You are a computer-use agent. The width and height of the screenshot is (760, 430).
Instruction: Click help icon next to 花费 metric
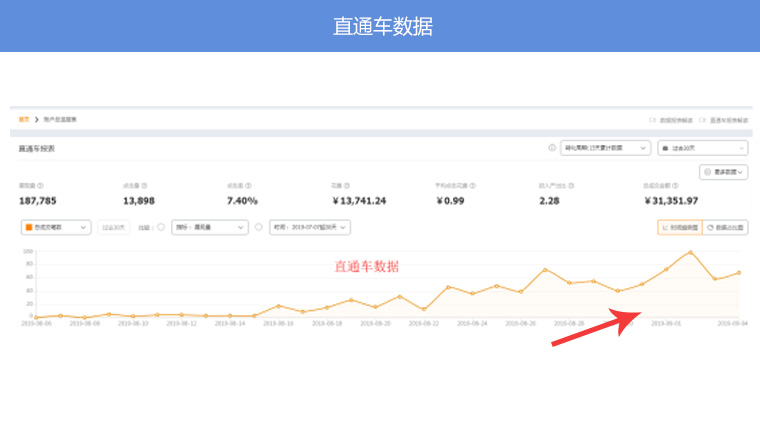[348, 185]
